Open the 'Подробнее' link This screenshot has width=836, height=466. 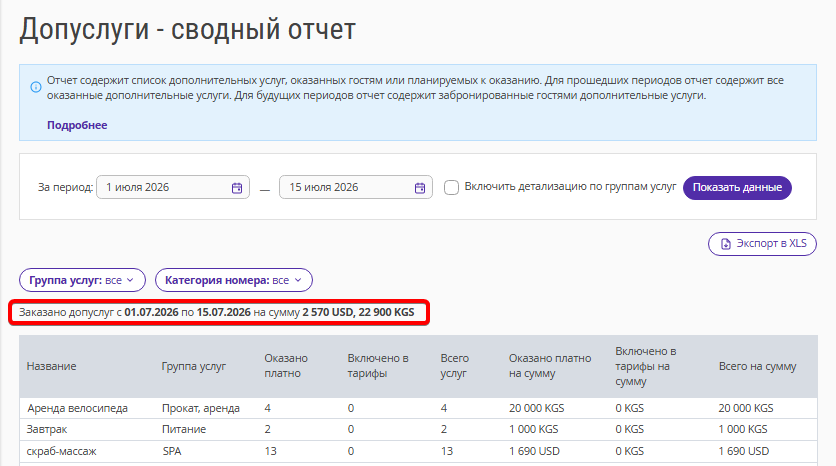tap(77, 125)
